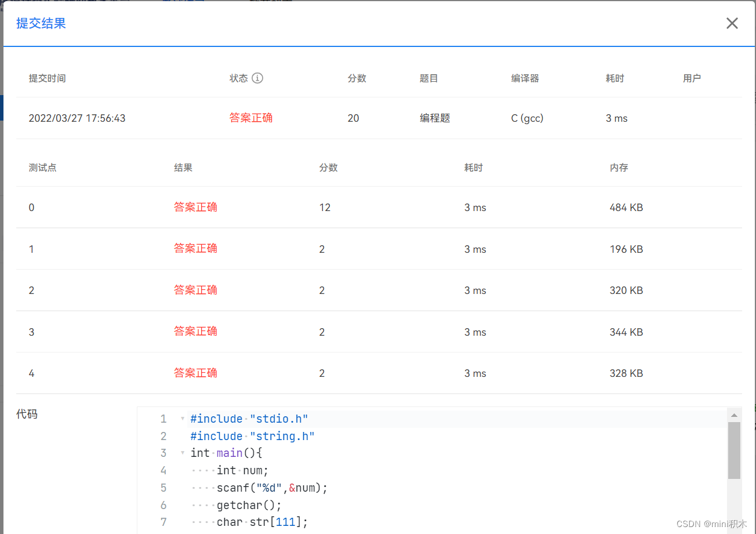Click code line #include "string.h"
The width and height of the screenshot is (756, 534).
pos(252,436)
